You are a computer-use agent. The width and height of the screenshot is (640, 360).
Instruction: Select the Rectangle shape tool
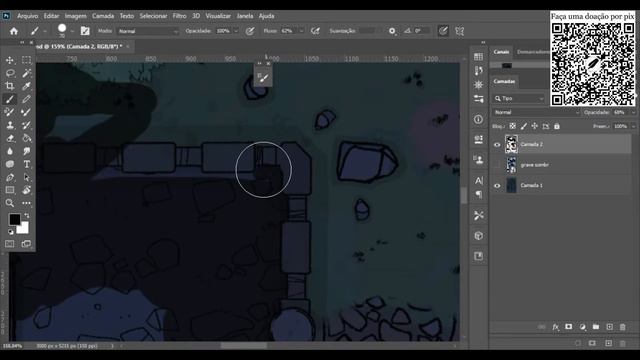coord(10,190)
